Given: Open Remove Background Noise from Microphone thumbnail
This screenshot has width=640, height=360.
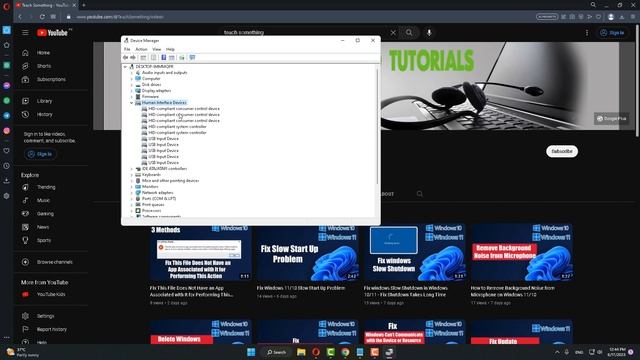Looking at the screenshot, I should click(522, 252).
